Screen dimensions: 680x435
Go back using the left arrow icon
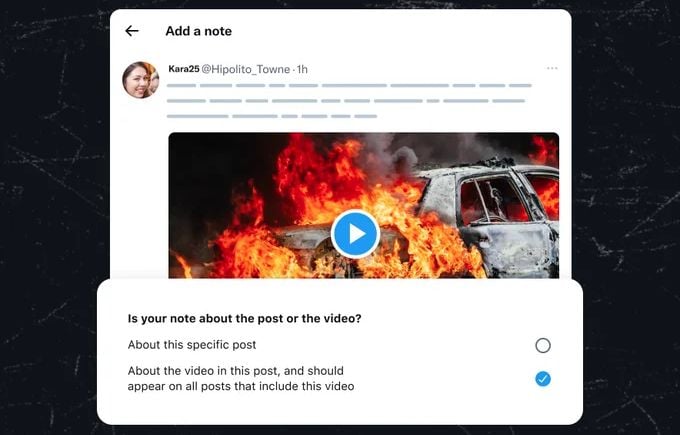132,31
